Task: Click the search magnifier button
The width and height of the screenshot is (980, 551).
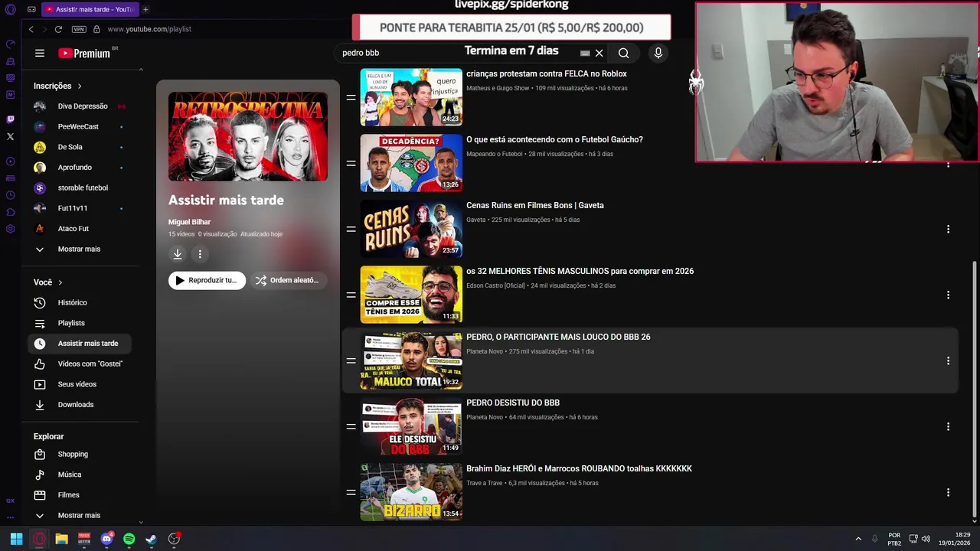Action: pos(624,53)
